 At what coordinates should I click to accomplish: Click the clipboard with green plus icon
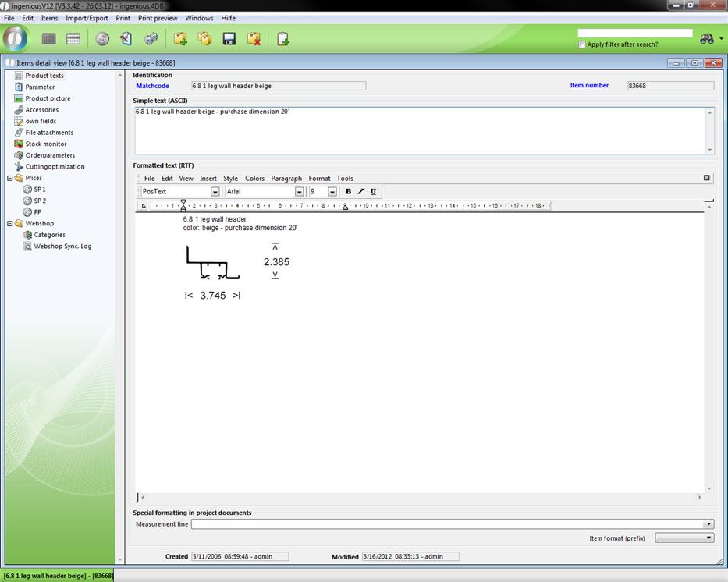pos(282,38)
